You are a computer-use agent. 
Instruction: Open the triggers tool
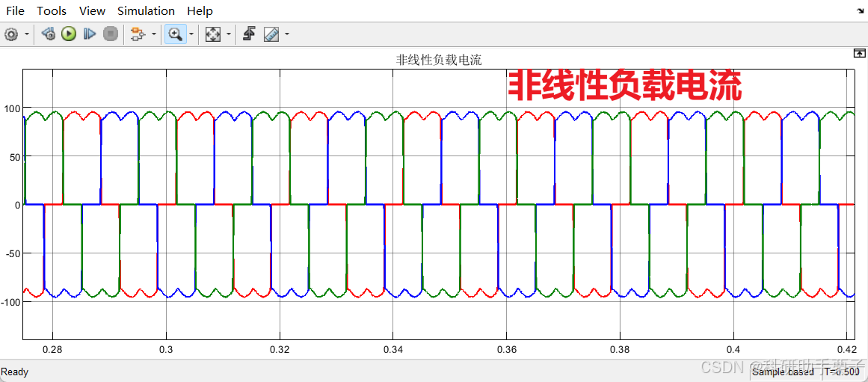click(x=249, y=34)
